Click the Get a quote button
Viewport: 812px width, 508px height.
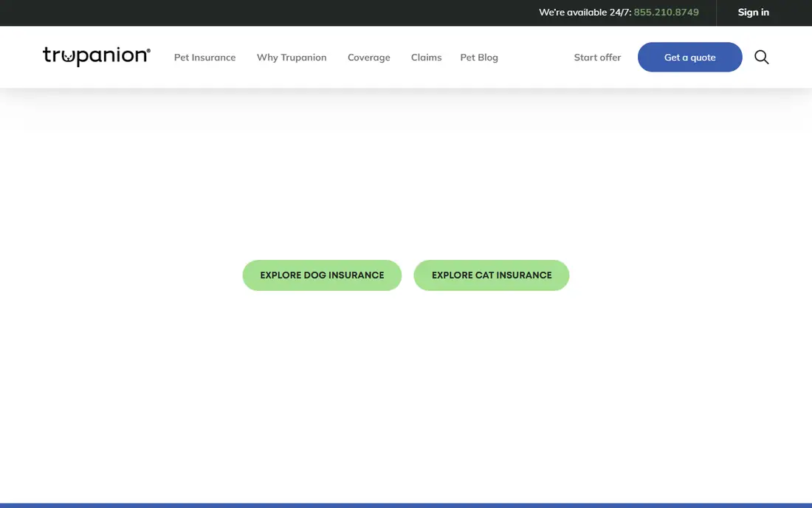[x=689, y=57]
